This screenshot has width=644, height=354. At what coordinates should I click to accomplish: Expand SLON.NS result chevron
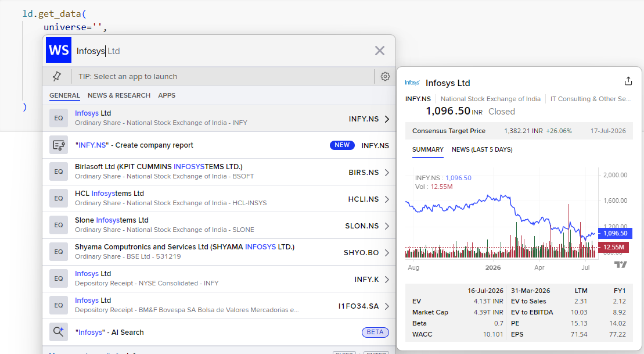coord(387,226)
